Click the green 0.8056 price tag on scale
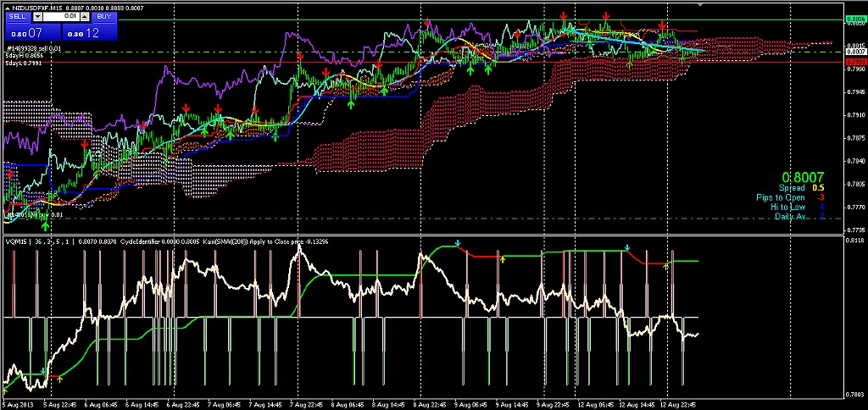 (x=854, y=19)
